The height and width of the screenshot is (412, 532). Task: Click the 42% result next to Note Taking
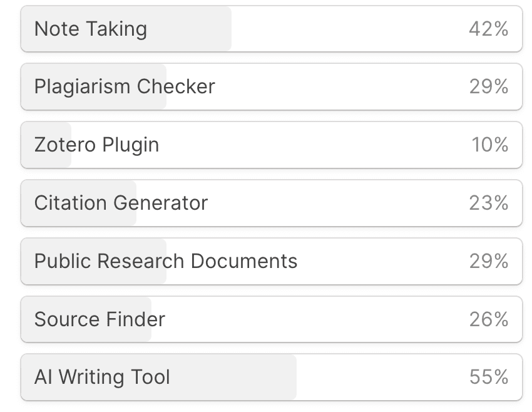coord(488,29)
